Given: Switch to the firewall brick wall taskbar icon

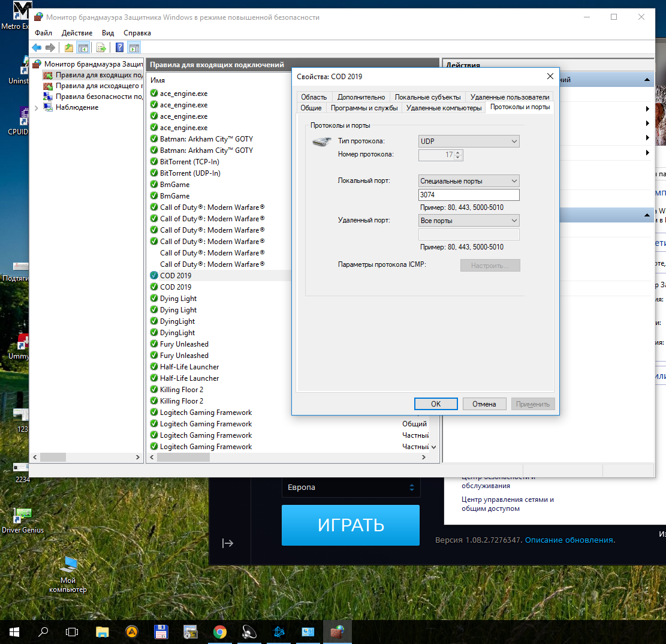Looking at the screenshot, I should 337,632.
